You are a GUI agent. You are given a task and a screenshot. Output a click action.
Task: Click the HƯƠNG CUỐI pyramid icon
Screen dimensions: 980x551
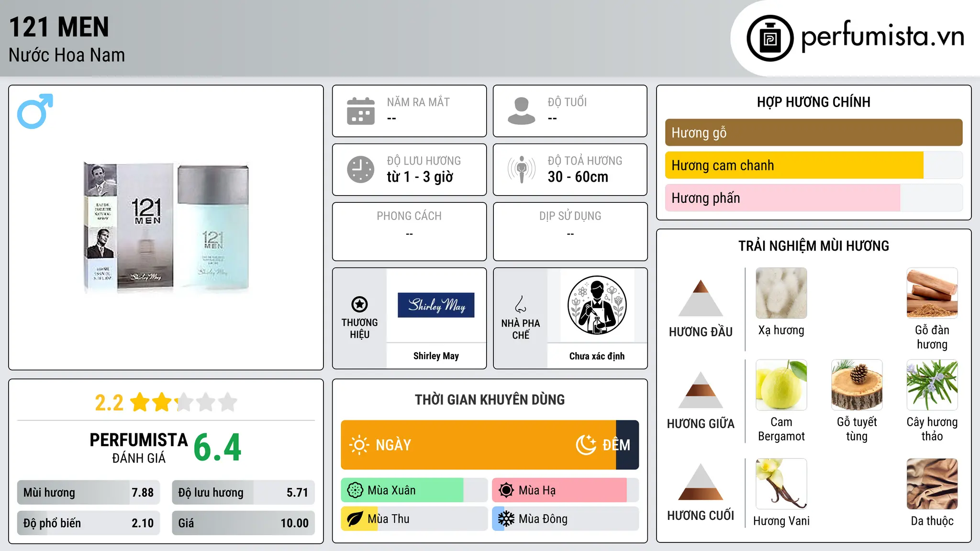tap(701, 482)
